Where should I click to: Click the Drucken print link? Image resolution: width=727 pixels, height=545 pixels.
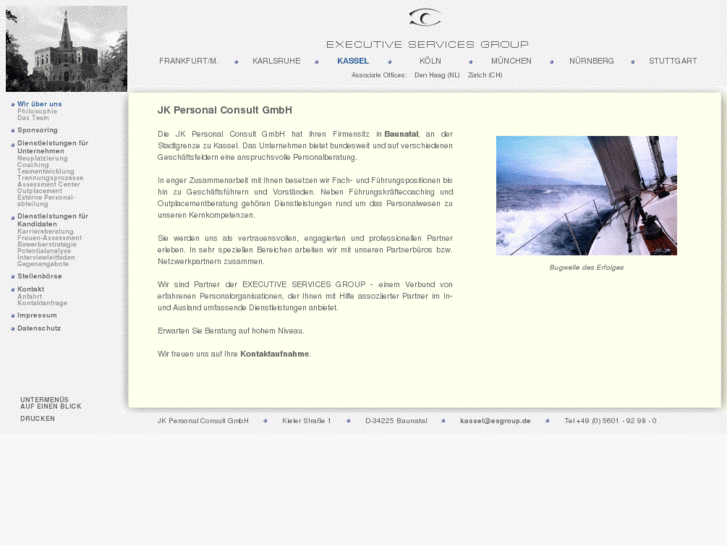tap(38, 419)
